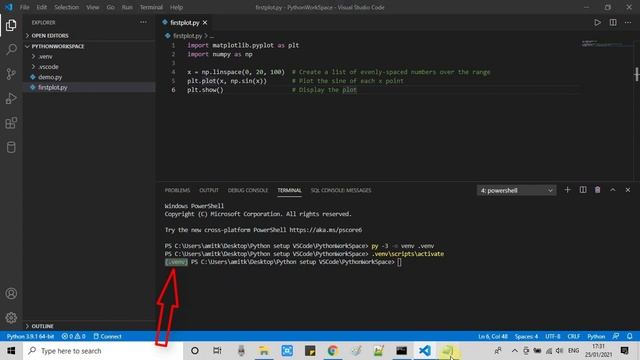
Task: Open the File menu
Action: (24, 7)
